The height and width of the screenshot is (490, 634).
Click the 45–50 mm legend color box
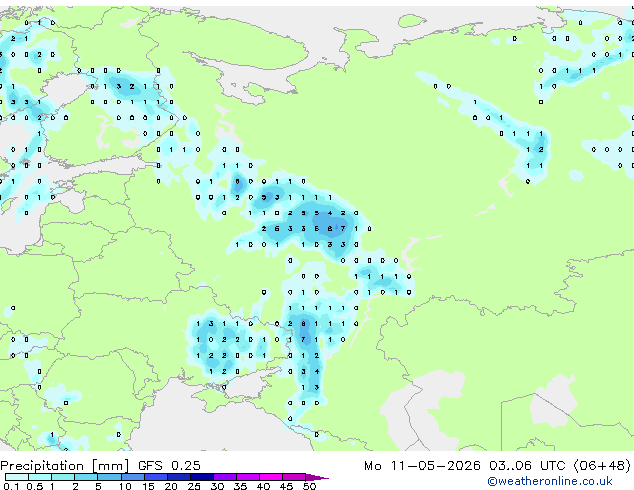point(294,477)
